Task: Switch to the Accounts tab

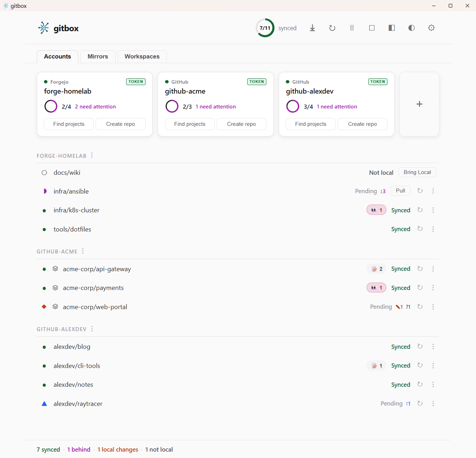Action: [x=57, y=56]
